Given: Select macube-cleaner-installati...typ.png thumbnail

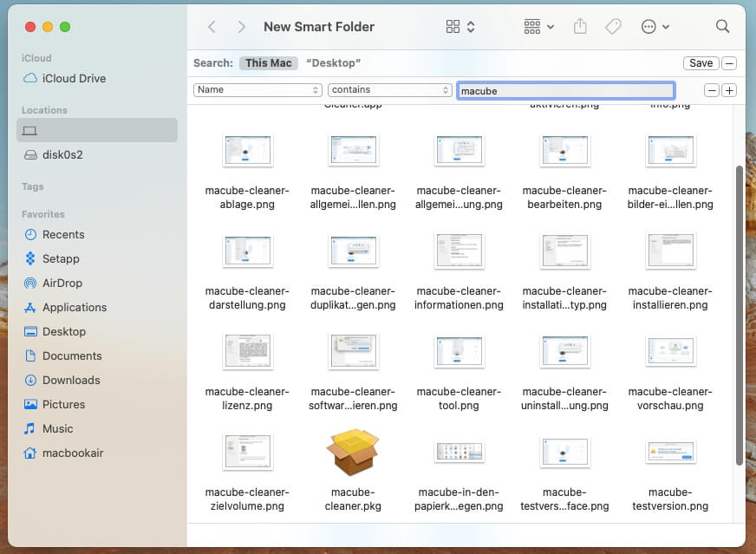Looking at the screenshot, I should (564, 251).
